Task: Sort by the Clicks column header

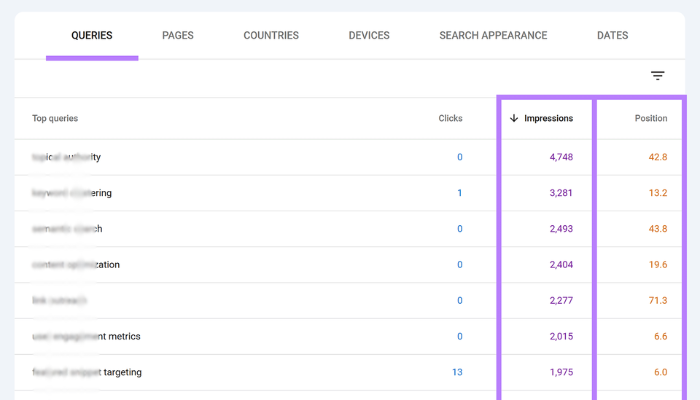Action: 450,118
